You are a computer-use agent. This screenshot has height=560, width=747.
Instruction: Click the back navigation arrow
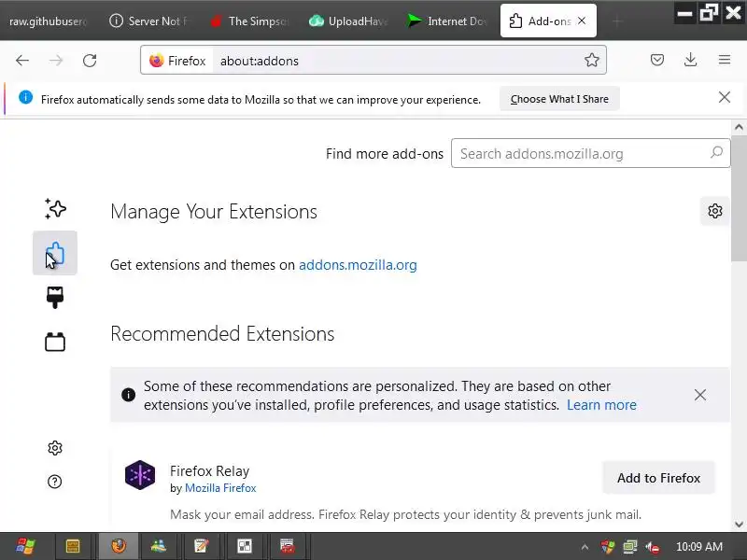(22, 61)
